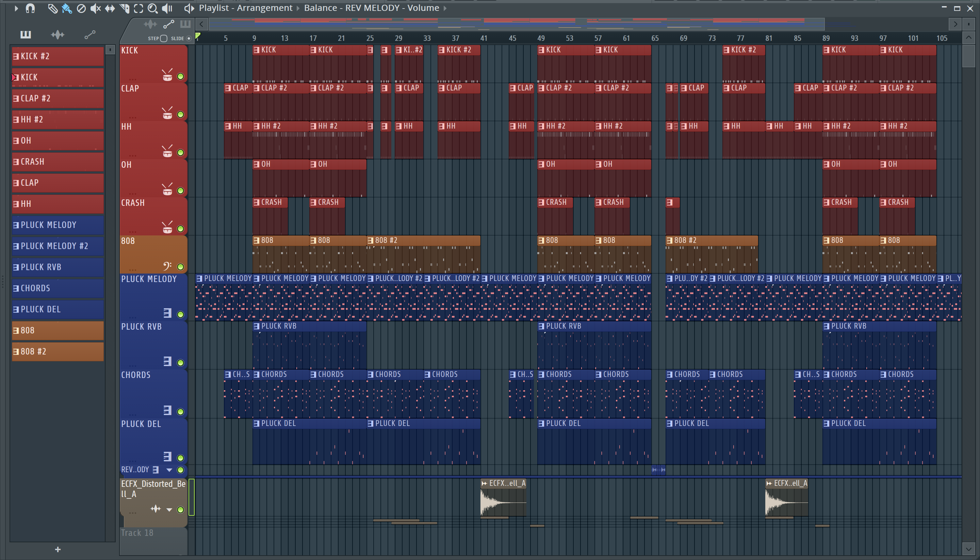Click the add pattern plus button
This screenshot has height=560, width=980.
[58, 549]
